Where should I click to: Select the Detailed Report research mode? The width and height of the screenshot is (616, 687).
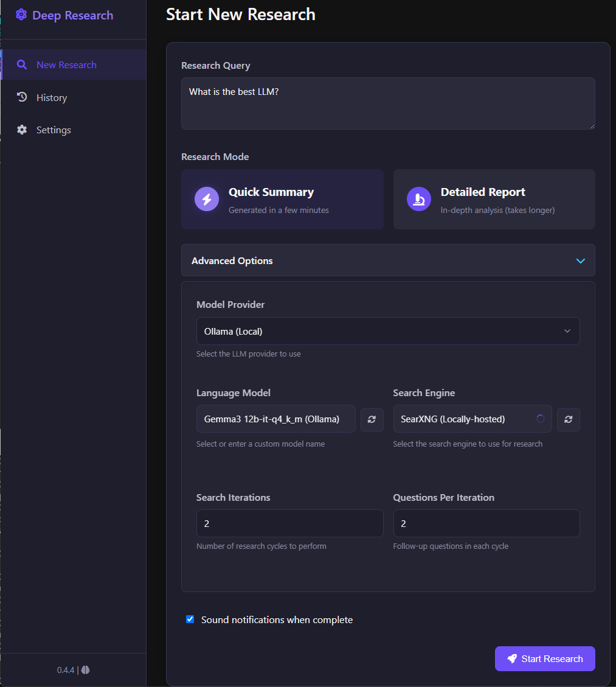pos(494,200)
